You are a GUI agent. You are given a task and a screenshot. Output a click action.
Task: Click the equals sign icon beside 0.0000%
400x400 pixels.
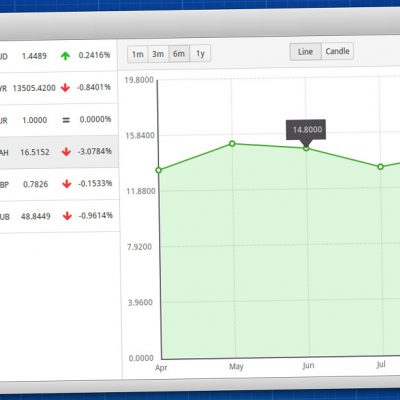pyautogui.click(x=66, y=120)
